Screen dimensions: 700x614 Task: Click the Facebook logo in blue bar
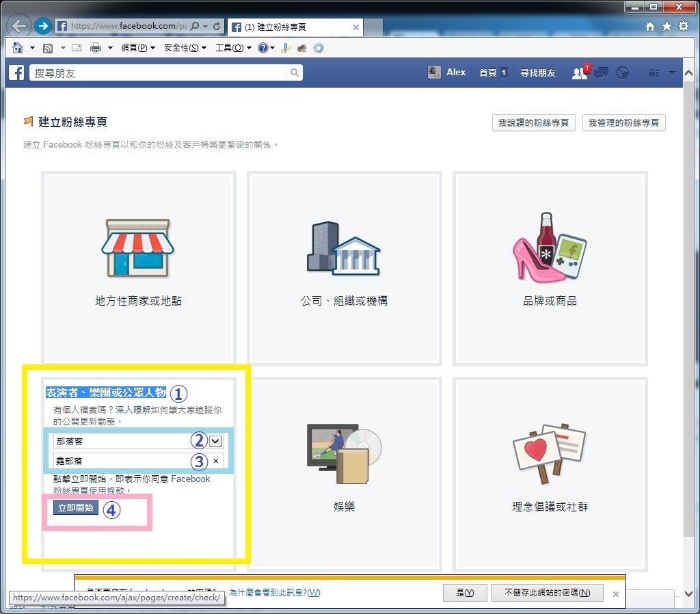pyautogui.click(x=16, y=72)
